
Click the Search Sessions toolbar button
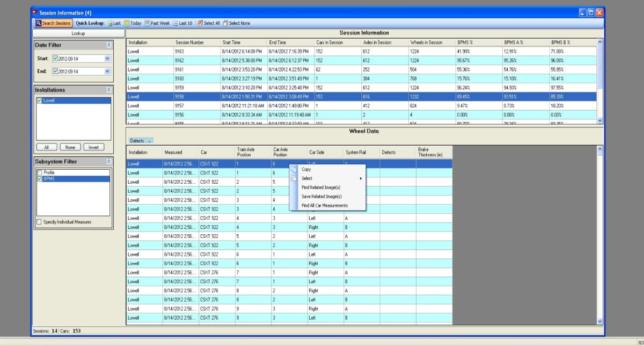click(x=54, y=23)
